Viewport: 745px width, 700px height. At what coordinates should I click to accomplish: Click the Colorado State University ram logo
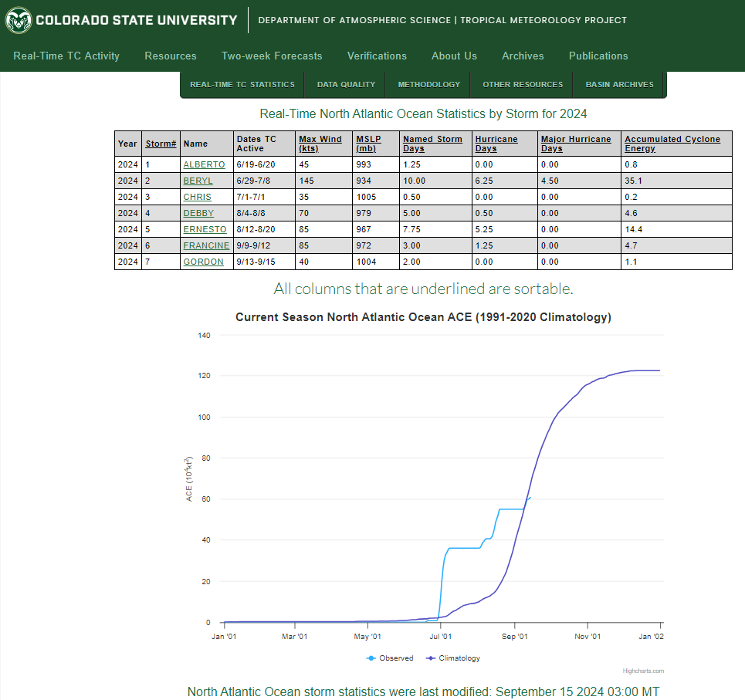(x=19, y=20)
